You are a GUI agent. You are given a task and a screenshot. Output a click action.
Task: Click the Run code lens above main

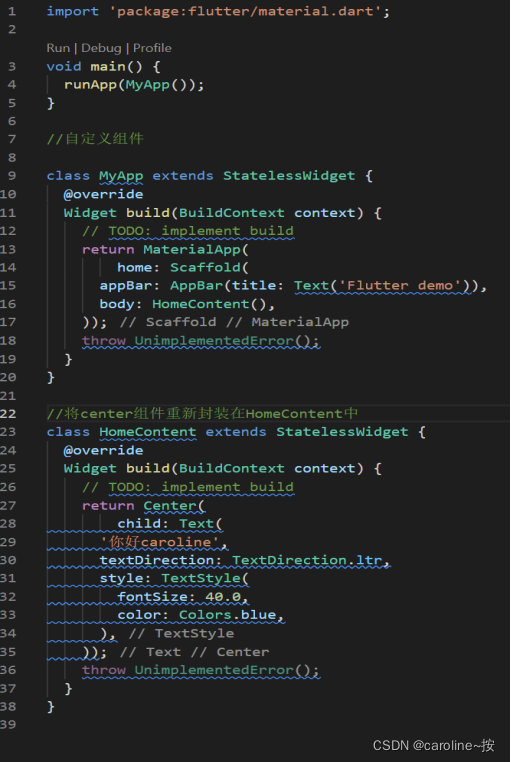point(58,48)
